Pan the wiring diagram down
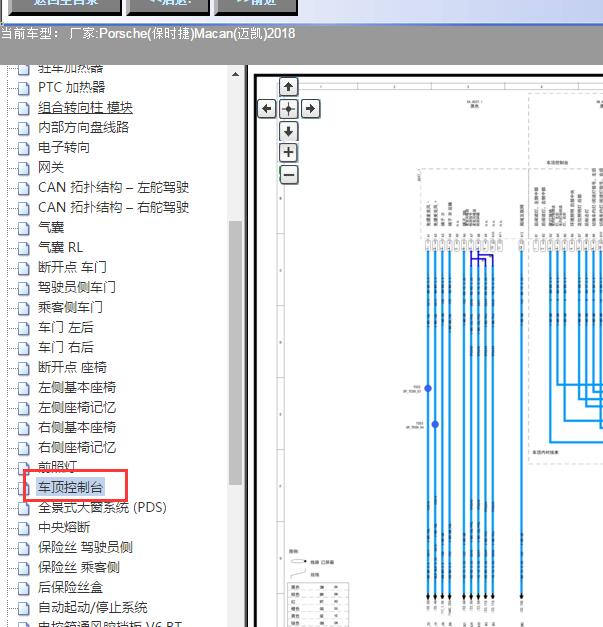The width and height of the screenshot is (603, 627). pyautogui.click(x=288, y=131)
